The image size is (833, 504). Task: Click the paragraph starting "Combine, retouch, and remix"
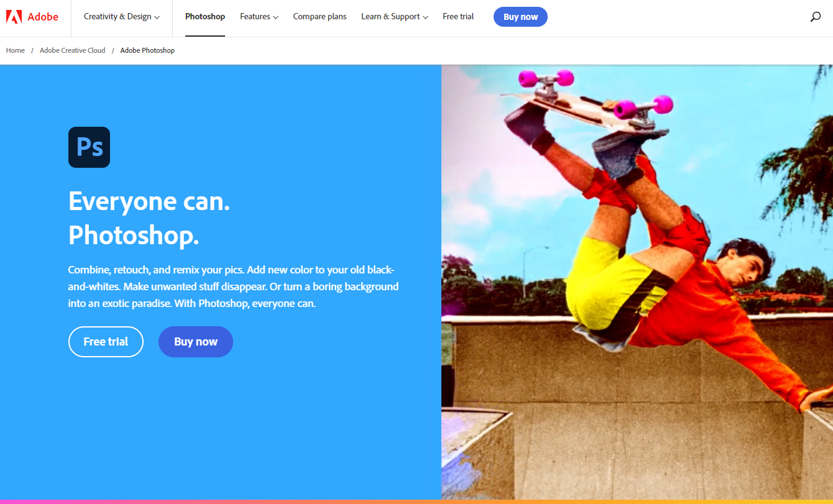coord(233,287)
